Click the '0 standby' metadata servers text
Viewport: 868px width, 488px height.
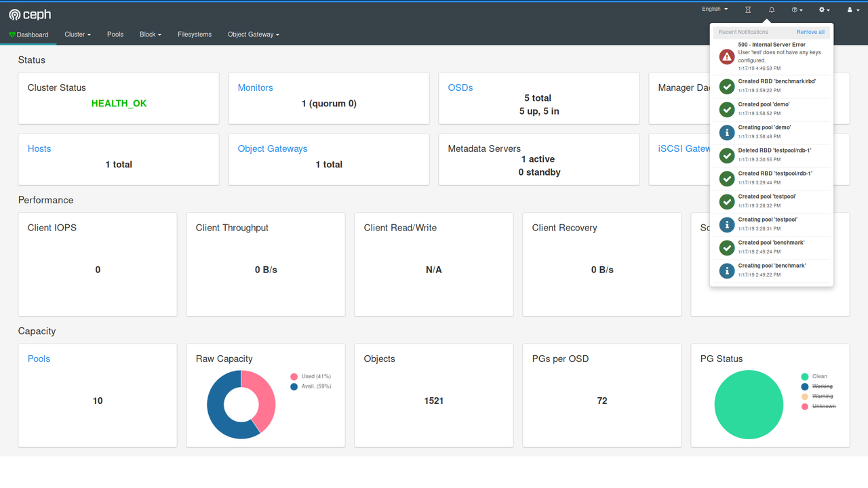(x=539, y=172)
